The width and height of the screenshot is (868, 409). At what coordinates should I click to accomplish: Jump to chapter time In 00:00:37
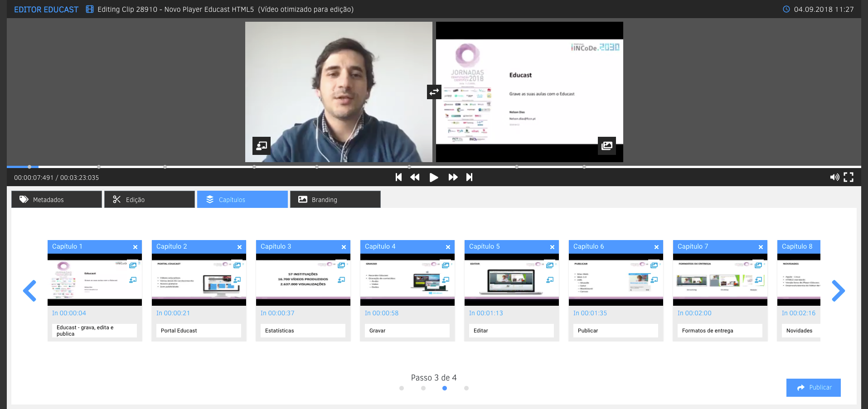[277, 313]
